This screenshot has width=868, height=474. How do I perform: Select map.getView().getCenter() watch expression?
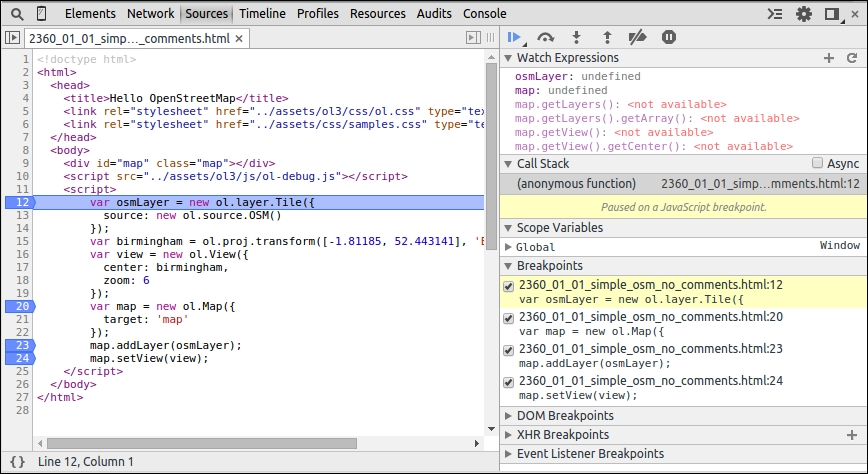(x=654, y=146)
